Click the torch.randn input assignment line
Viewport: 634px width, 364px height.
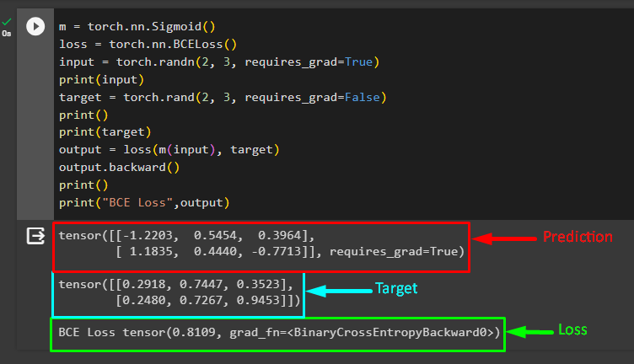(x=219, y=62)
